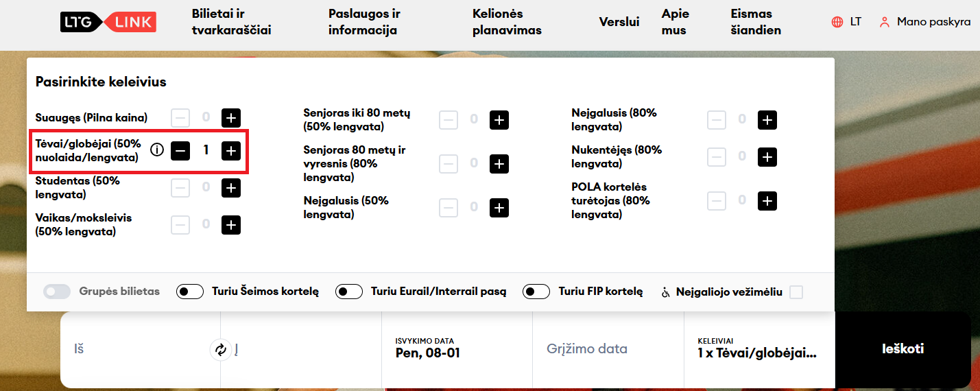Increase POLA kortelės turėtojas count
Viewport: 980px width, 391px height.
[767, 200]
